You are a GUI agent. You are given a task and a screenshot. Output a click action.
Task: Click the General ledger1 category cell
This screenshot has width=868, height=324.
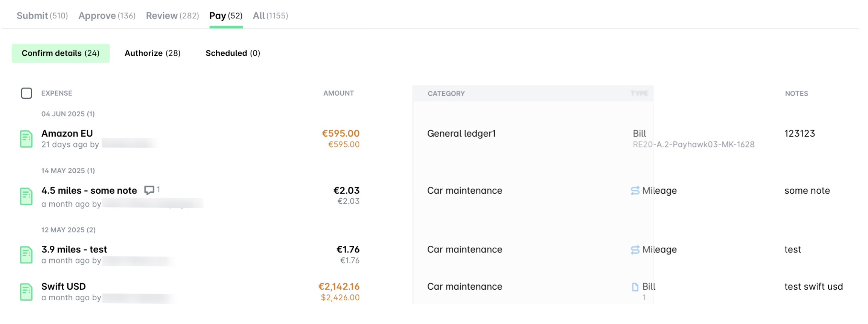point(461,134)
